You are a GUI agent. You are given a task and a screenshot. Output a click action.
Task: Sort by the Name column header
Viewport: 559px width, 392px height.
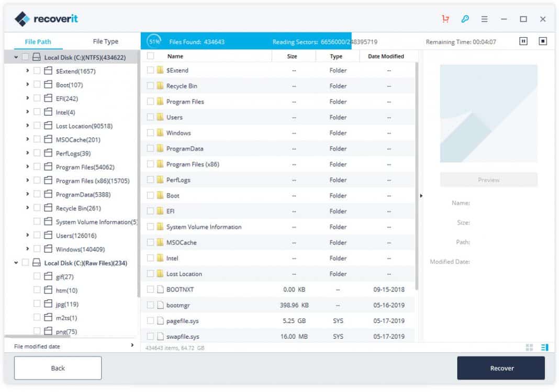click(x=175, y=57)
